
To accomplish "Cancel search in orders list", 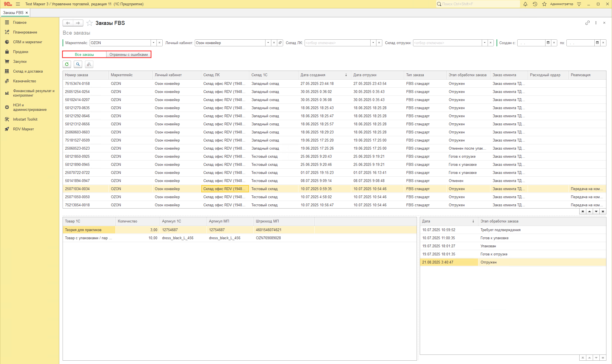I will (89, 64).
